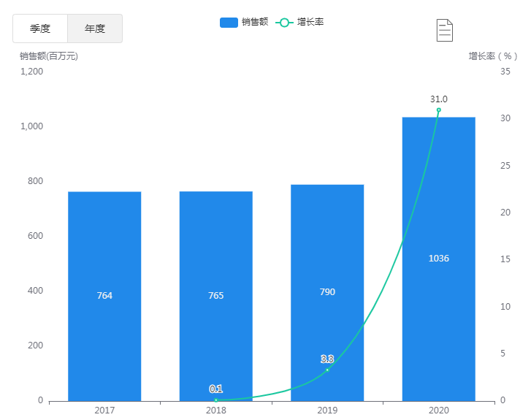This screenshot has width=531, height=420.
Task: Click the 2019 x-axis label
Action: pos(327,411)
